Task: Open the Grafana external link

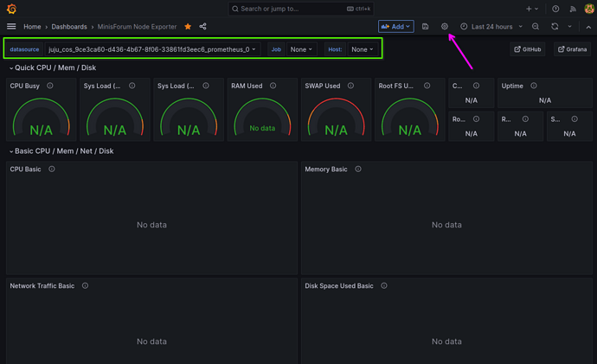Action: (572, 49)
